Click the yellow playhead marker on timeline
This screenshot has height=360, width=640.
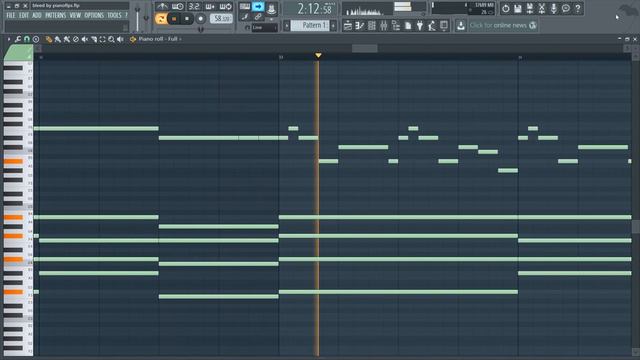click(318, 55)
